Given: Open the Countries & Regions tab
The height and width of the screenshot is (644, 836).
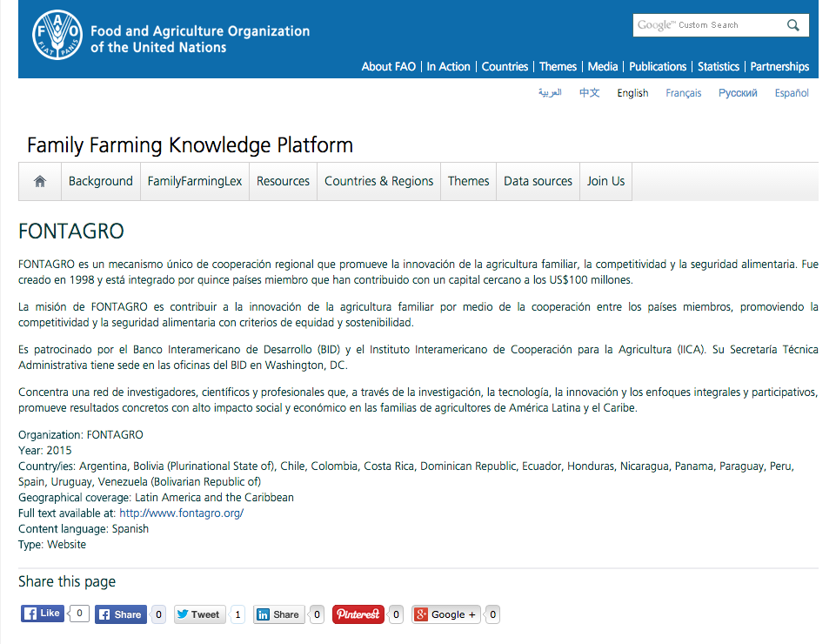Looking at the screenshot, I should click(379, 181).
